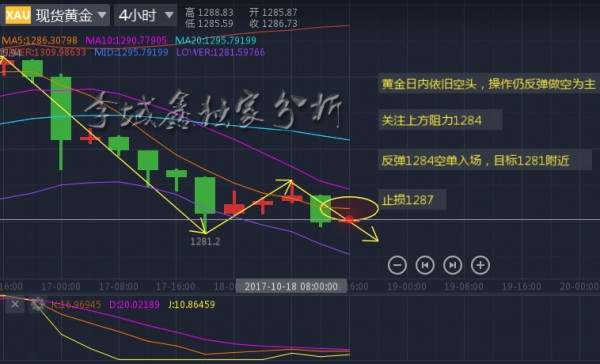Select the 黄金日内依旧空头 annotation note
This screenshot has height=364, width=600.
(489, 84)
